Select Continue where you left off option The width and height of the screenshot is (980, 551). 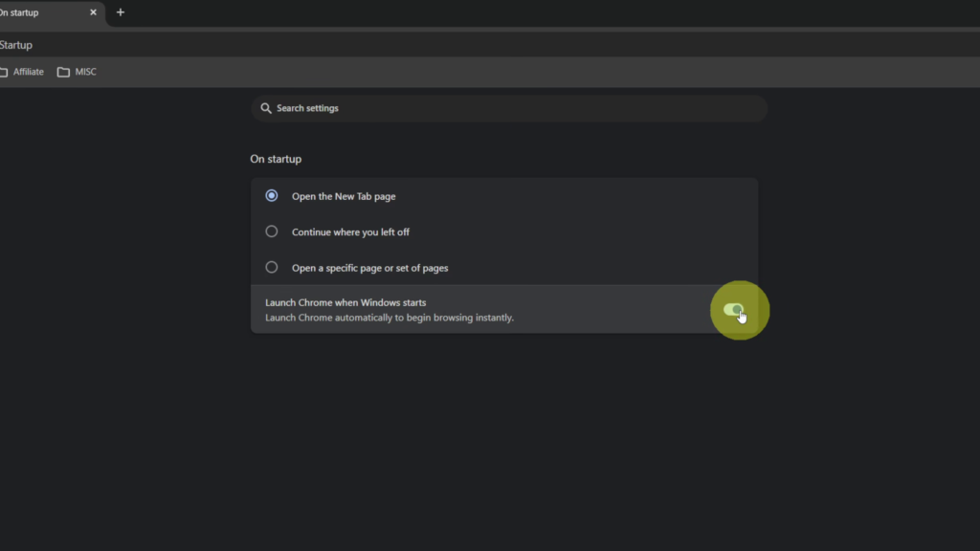coord(271,231)
